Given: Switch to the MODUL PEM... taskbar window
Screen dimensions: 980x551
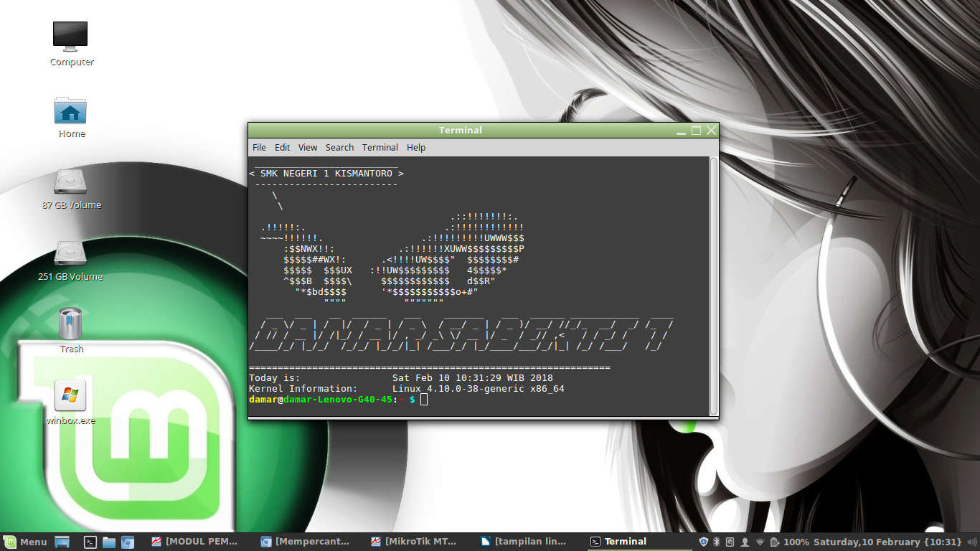Looking at the screenshot, I should pos(195,542).
